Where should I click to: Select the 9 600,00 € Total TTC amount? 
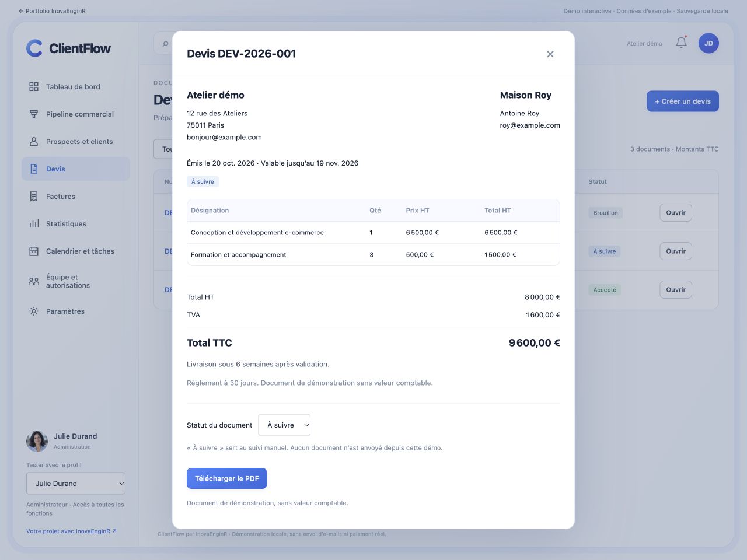coord(535,343)
